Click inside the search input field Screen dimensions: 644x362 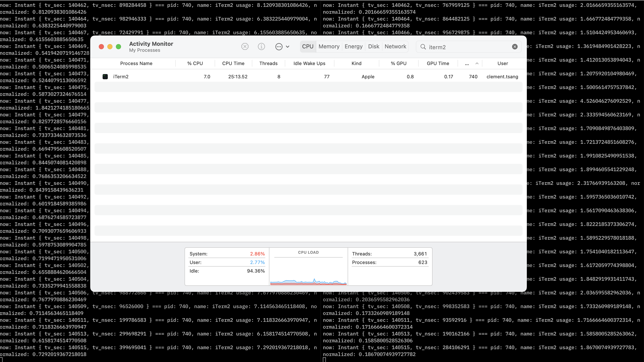coord(462,47)
